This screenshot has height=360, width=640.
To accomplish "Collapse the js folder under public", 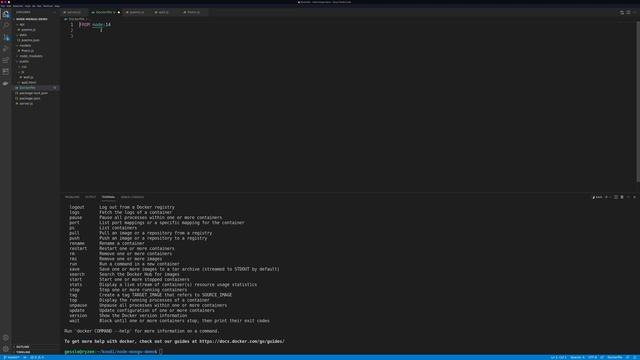I will click(x=22, y=72).
